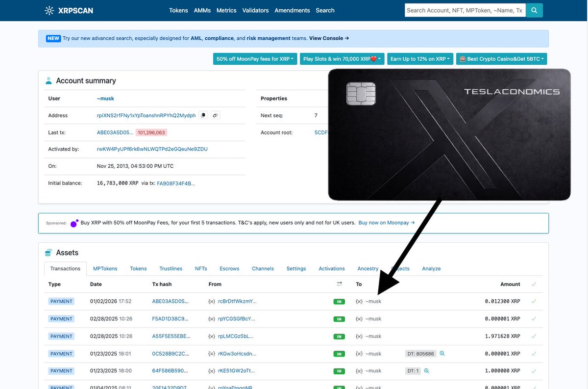
Task: Open the Validators page
Action: click(x=255, y=10)
